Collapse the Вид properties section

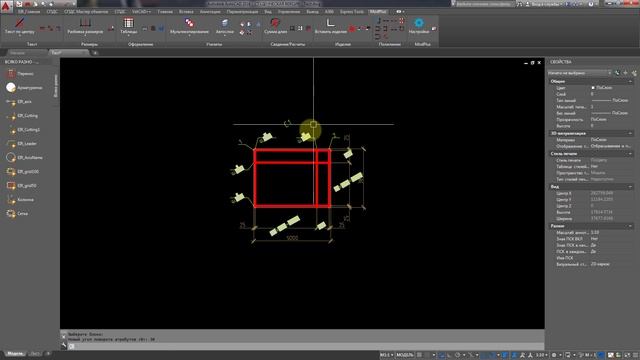(630, 187)
